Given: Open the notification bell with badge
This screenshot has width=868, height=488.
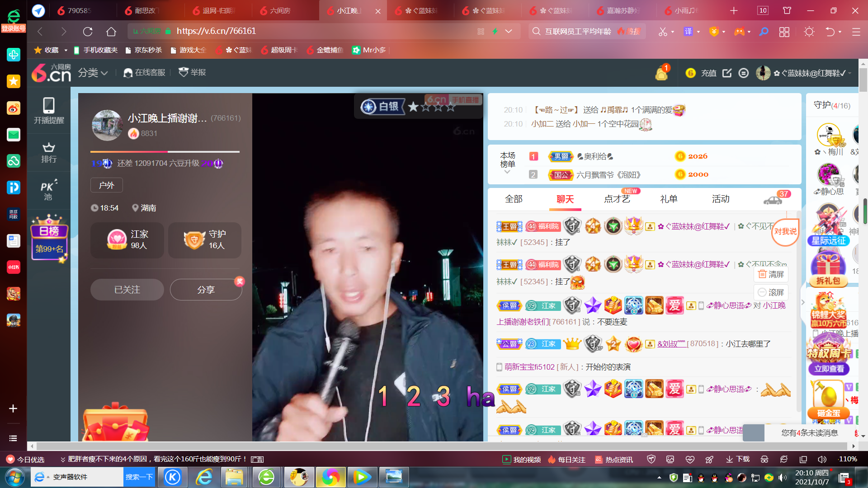Looking at the screenshot, I should pyautogui.click(x=662, y=72).
